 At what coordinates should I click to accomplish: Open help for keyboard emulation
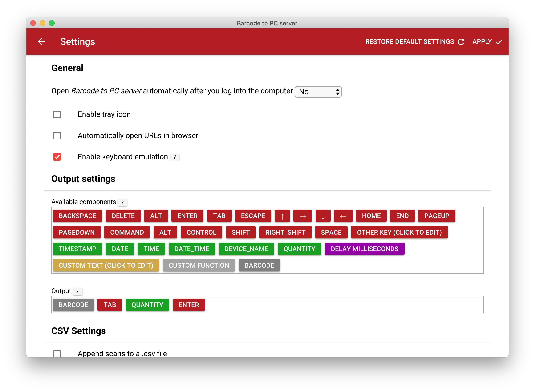[x=174, y=157]
